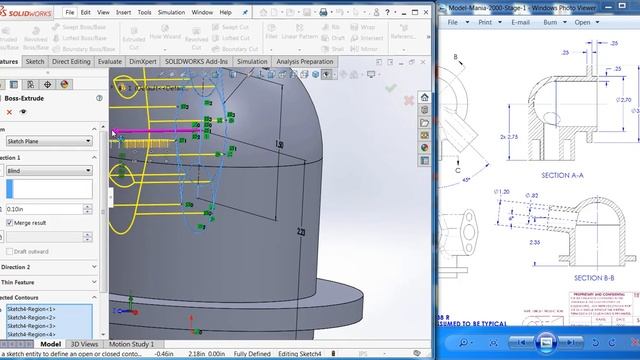Click the red X cancel Boss-Extrude button
The image size is (640, 360).
tap(9, 112)
